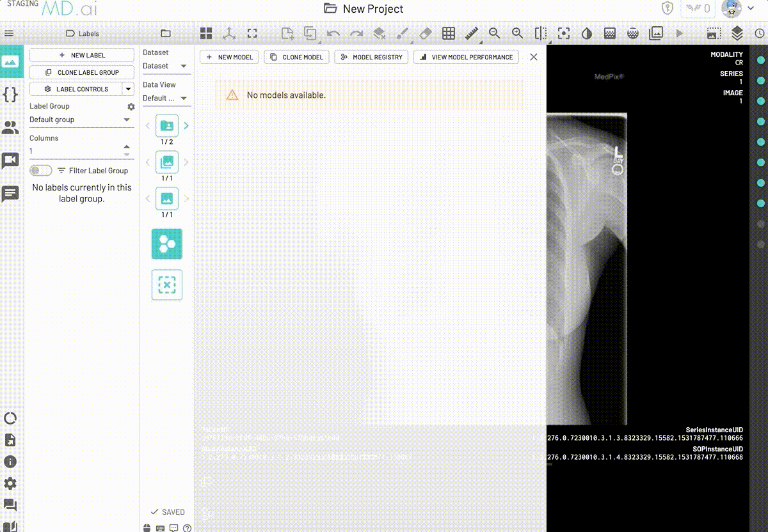Image resolution: width=768 pixels, height=532 pixels.
Task: Open the video call sidebar icon
Action: coord(10,160)
